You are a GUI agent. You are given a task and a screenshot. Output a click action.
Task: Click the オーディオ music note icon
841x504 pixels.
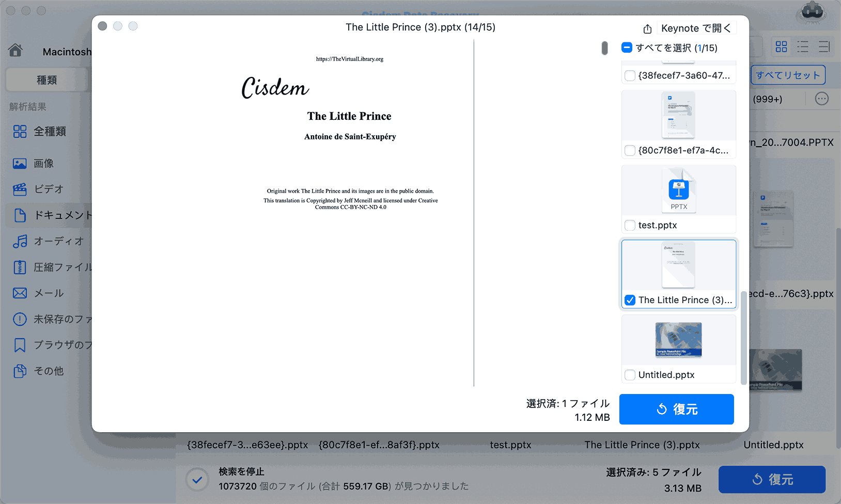20,241
